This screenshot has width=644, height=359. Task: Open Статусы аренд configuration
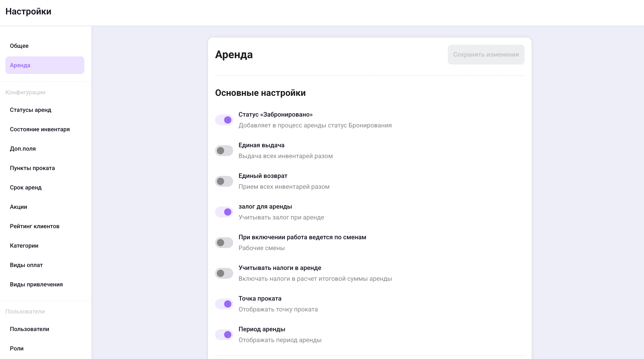(30, 110)
